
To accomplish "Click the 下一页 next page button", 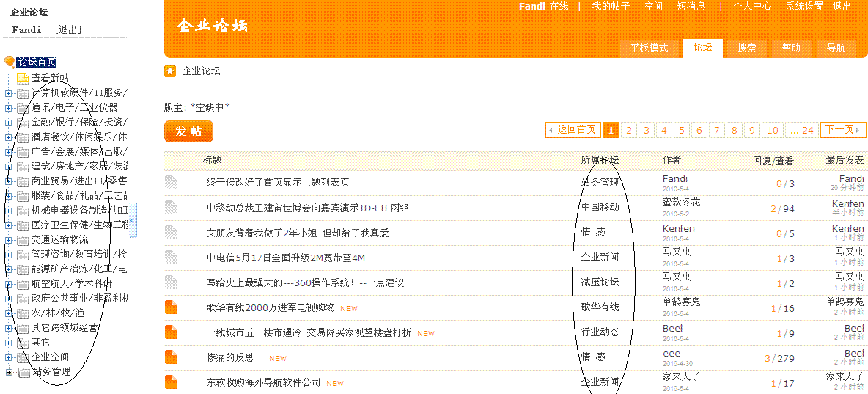I will pyautogui.click(x=842, y=130).
